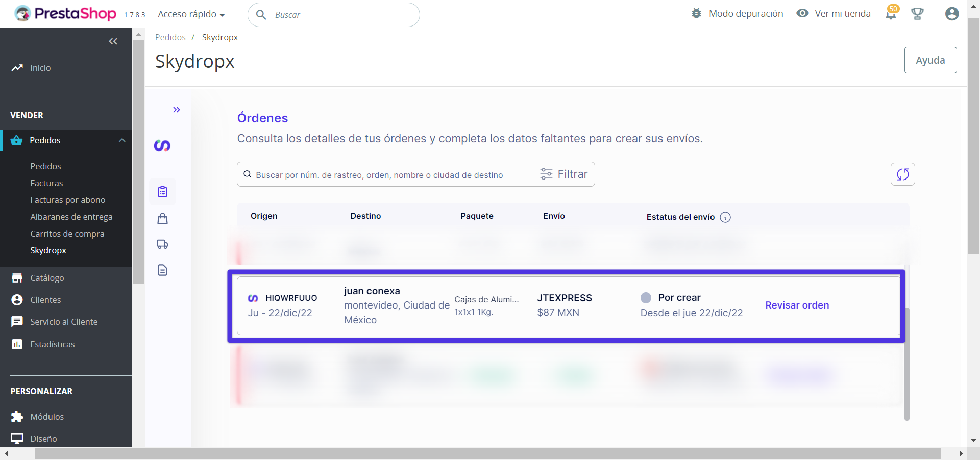The image size is (980, 460).
Task: Open the Ver mi tienda link
Action: click(x=843, y=14)
